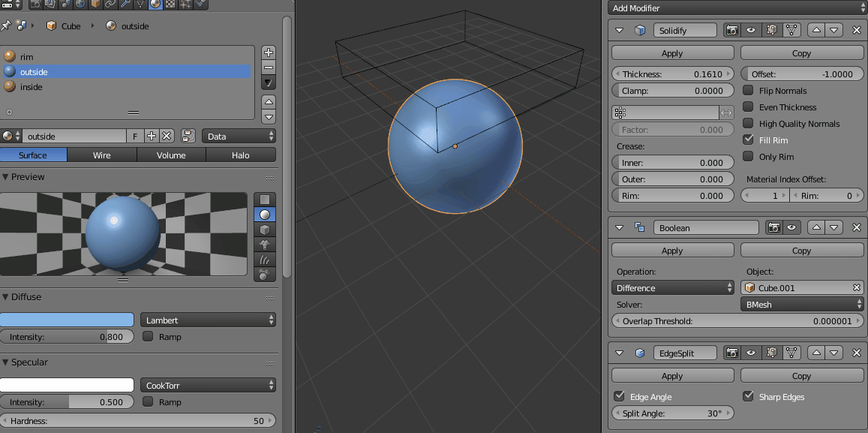Screen dimensions: 868x433
Task: Open the Data link dropdown
Action: coord(239,137)
